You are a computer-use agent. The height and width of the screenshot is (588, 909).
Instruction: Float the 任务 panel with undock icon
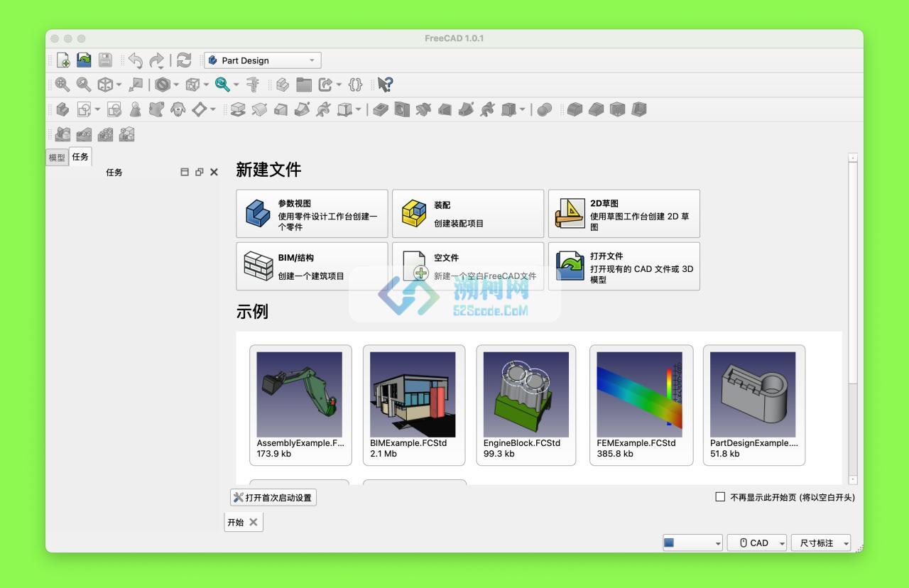tap(199, 172)
